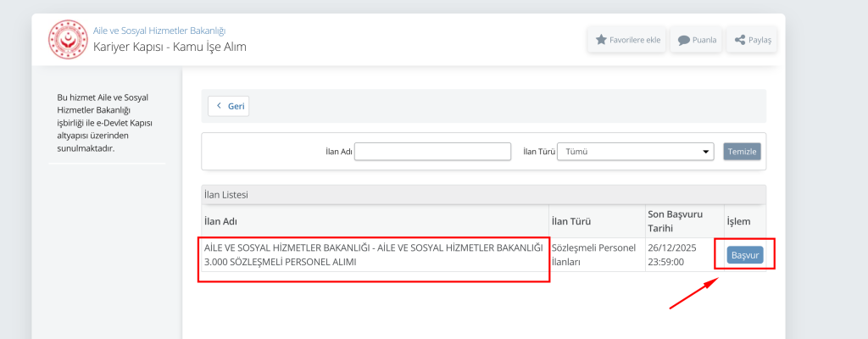The image size is (868, 339).
Task: Click the İlan Listesi section heading
Action: [225, 195]
